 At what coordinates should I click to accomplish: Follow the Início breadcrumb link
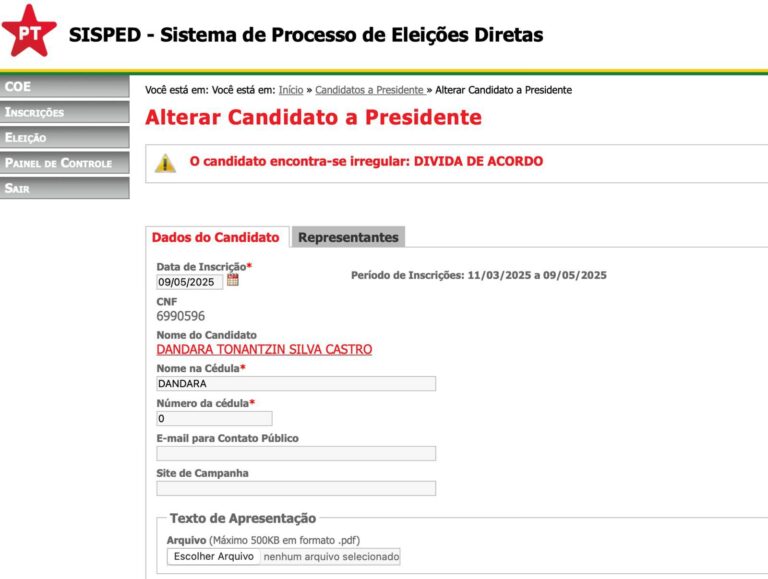click(x=291, y=90)
